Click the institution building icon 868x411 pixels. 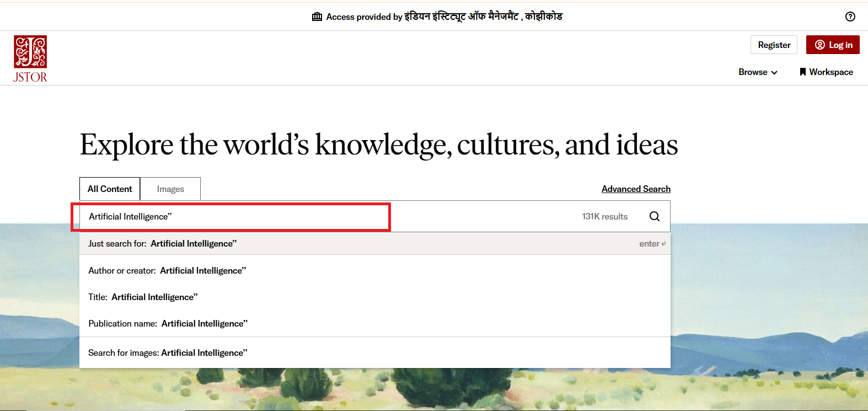(x=317, y=17)
